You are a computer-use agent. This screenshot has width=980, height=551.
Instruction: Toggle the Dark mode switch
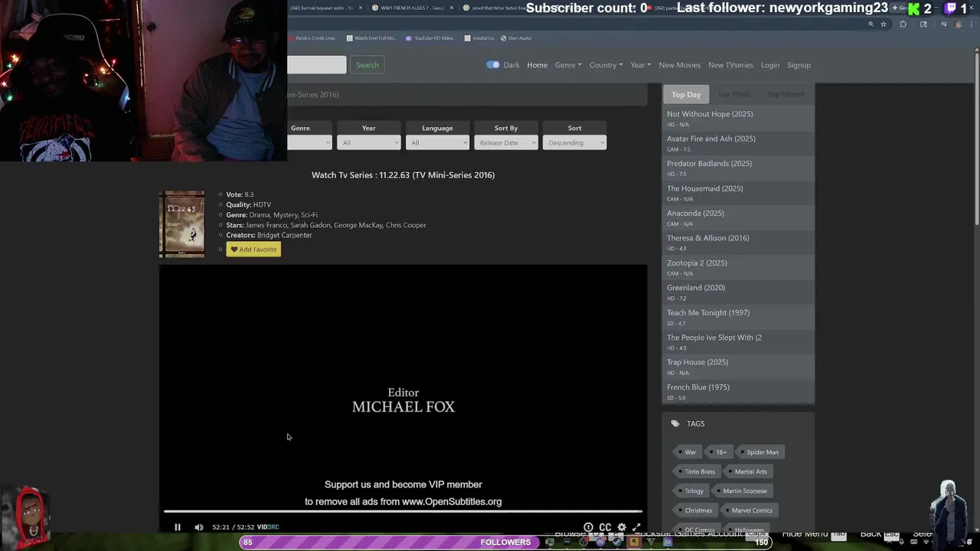493,65
